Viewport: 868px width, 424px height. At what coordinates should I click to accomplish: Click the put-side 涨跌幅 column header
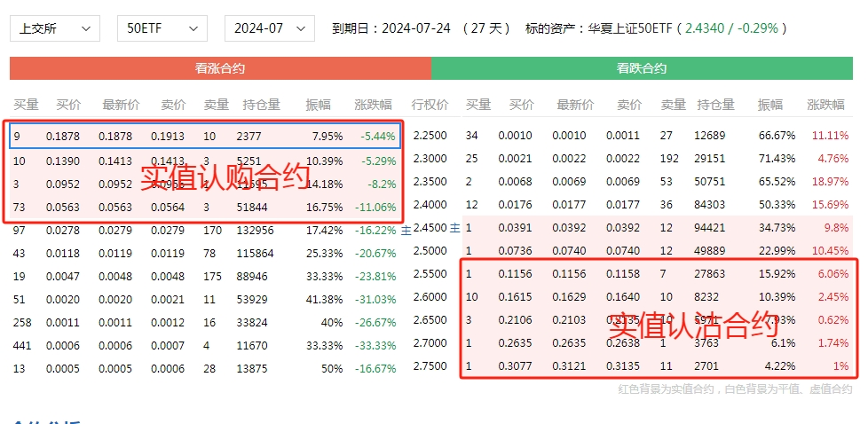pos(825,104)
